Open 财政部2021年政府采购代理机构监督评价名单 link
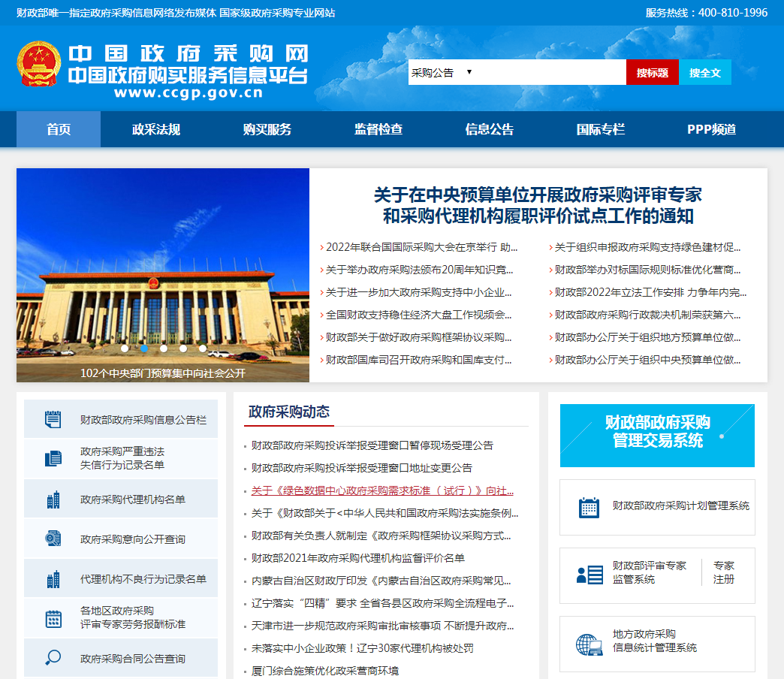784x679 pixels. [x=358, y=558]
